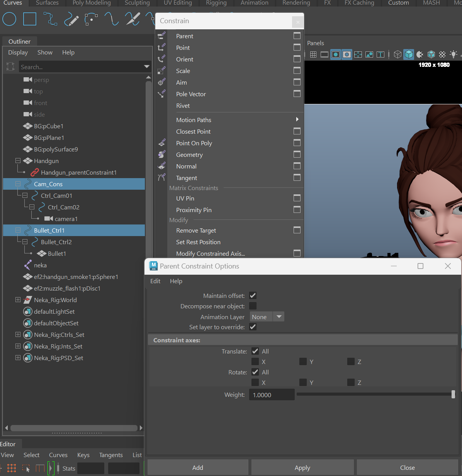
Task: Select the three-point arc tool
Action: tap(91, 19)
